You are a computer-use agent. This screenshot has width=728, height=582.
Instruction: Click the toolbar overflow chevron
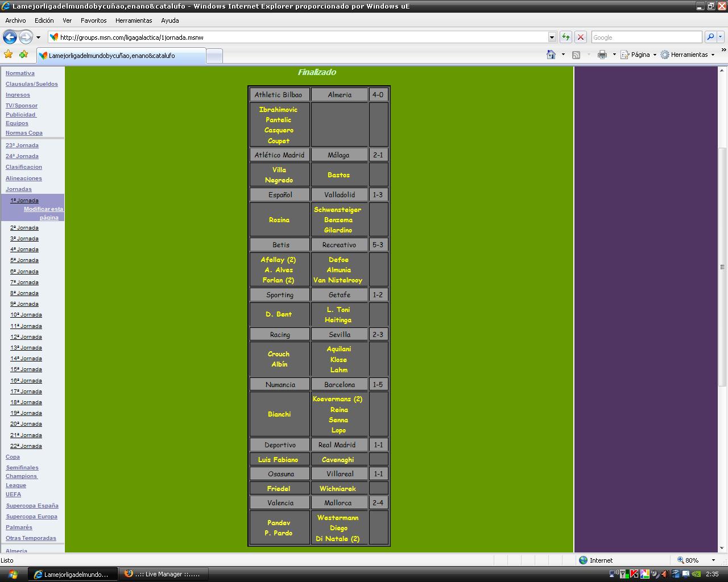pos(723,51)
